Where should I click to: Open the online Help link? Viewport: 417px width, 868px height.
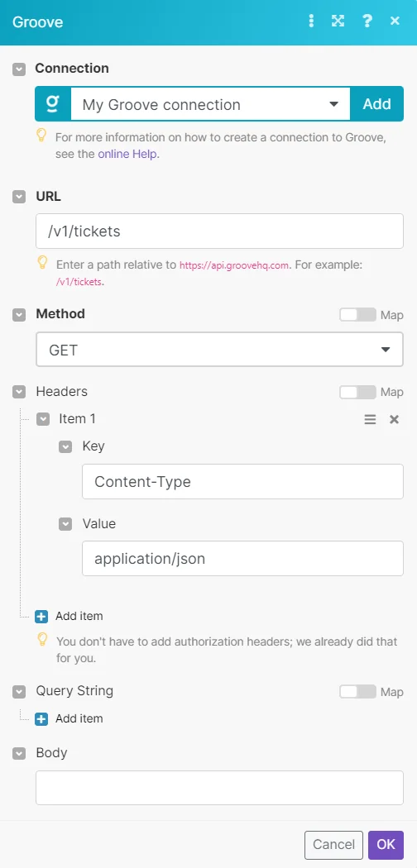[128, 155]
